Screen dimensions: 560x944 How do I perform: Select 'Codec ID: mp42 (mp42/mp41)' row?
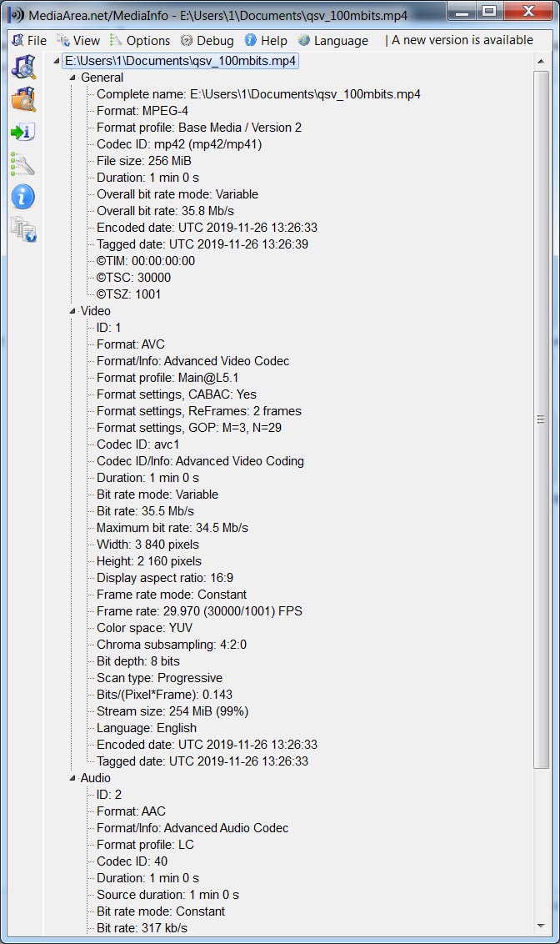click(179, 144)
